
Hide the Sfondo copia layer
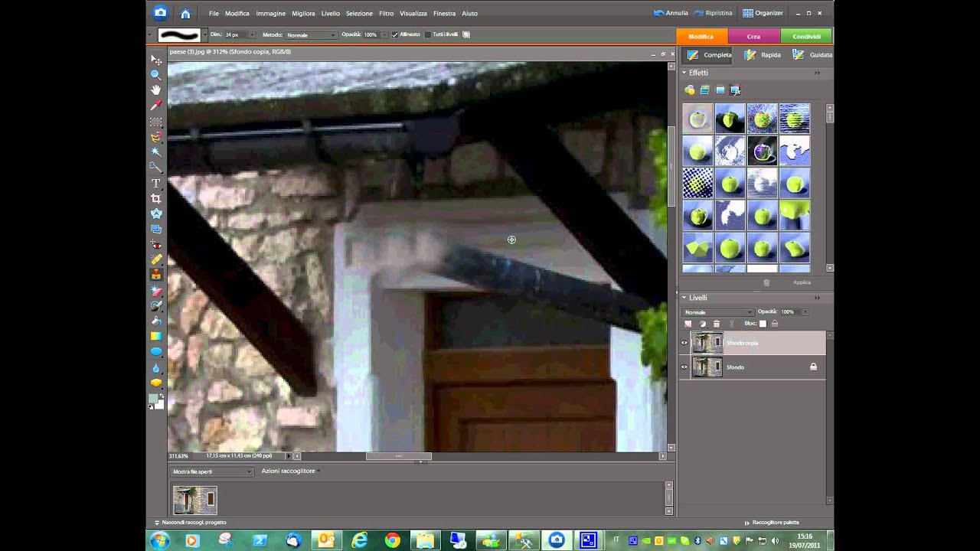tap(684, 343)
